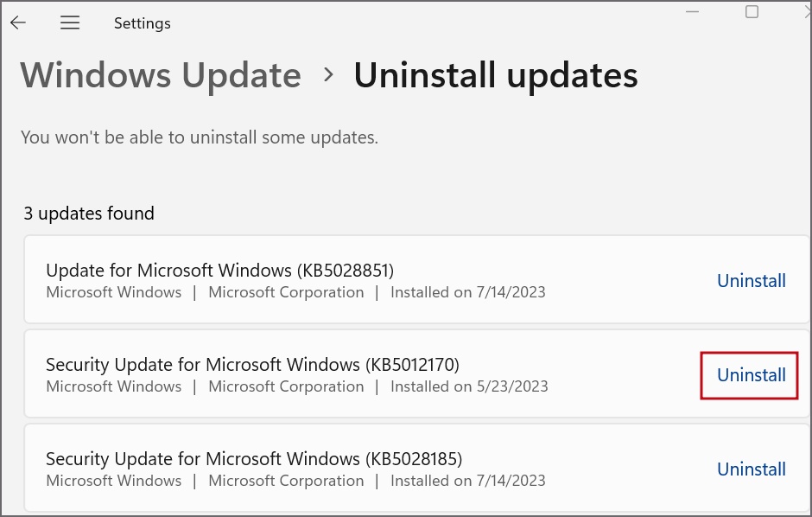Viewport: 812px width, 517px height.
Task: Click the Uninstall updates page heading
Action: coord(496,75)
